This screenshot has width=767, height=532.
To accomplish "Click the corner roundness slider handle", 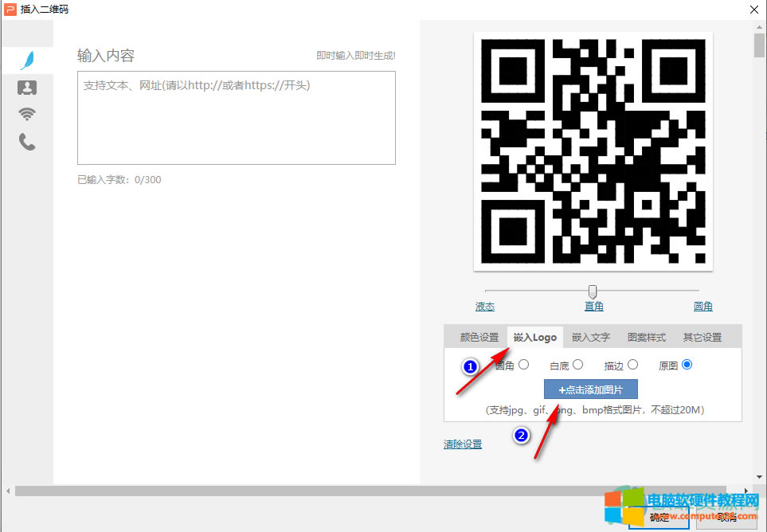I will (592, 291).
